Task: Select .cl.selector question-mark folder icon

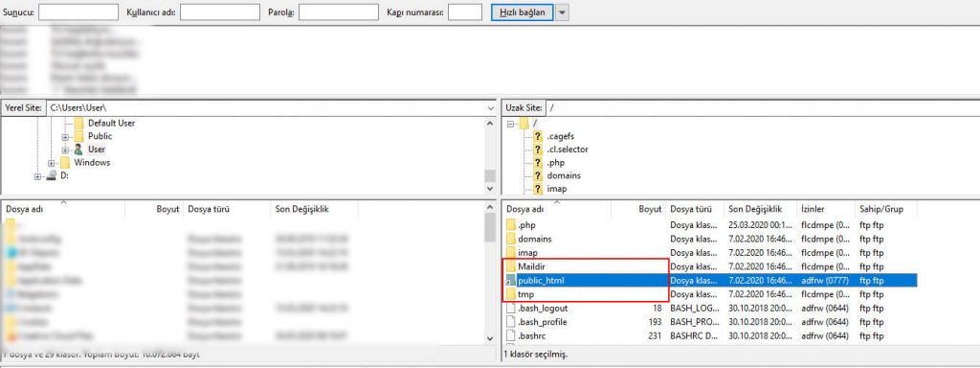Action: coord(538,149)
